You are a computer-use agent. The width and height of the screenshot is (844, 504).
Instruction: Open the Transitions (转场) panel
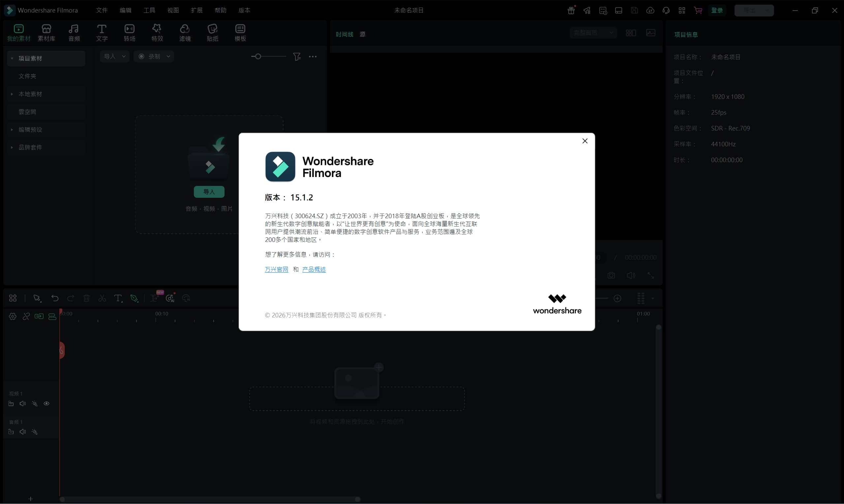pyautogui.click(x=129, y=33)
